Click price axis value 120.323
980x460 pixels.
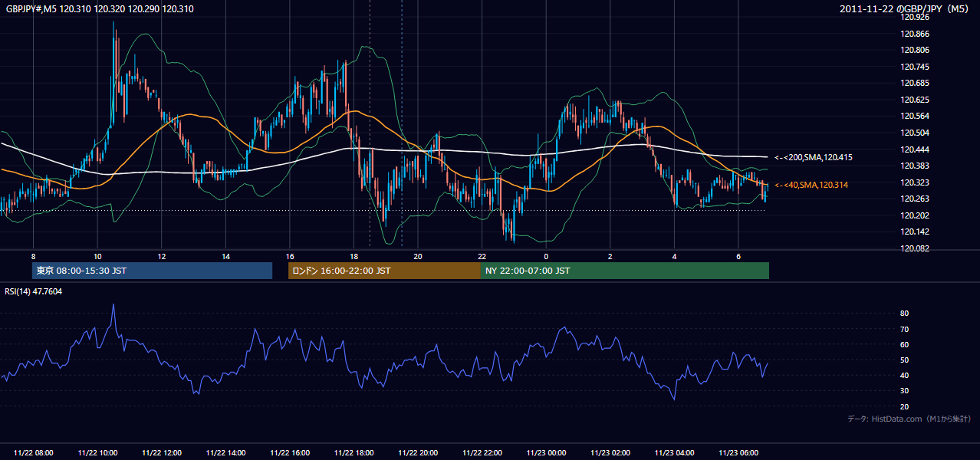[x=915, y=182]
